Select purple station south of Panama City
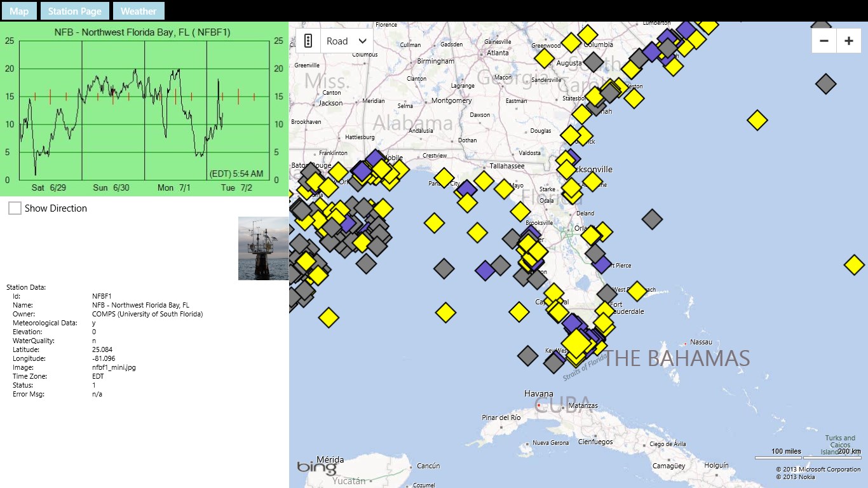Screen dimensions: 868x488 (x=466, y=189)
